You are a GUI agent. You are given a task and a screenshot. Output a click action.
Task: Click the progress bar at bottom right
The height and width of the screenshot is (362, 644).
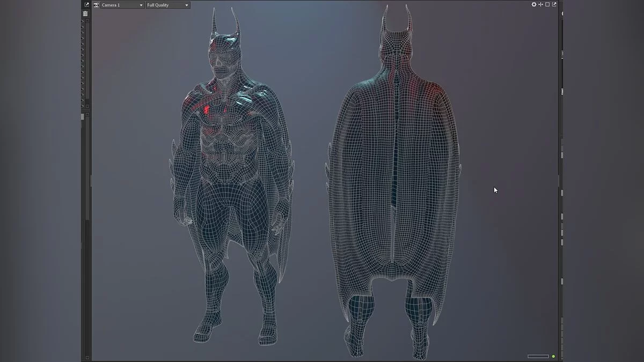[538, 356]
